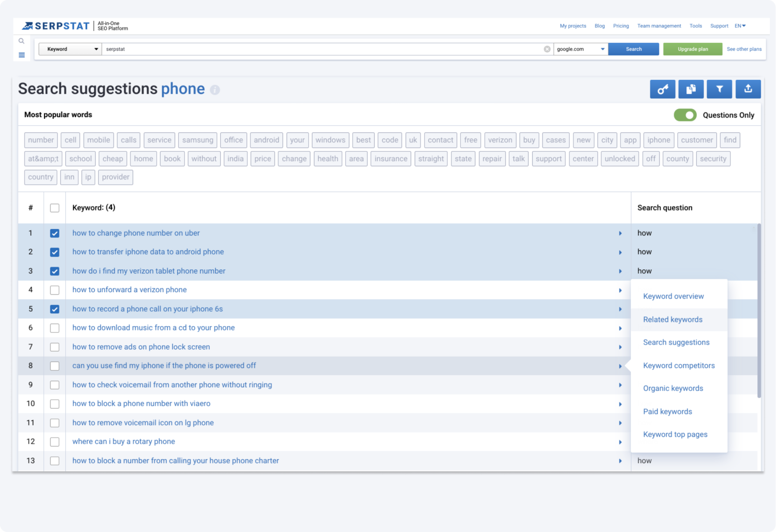Filter by the 'unlocked' popular word tag

point(620,159)
